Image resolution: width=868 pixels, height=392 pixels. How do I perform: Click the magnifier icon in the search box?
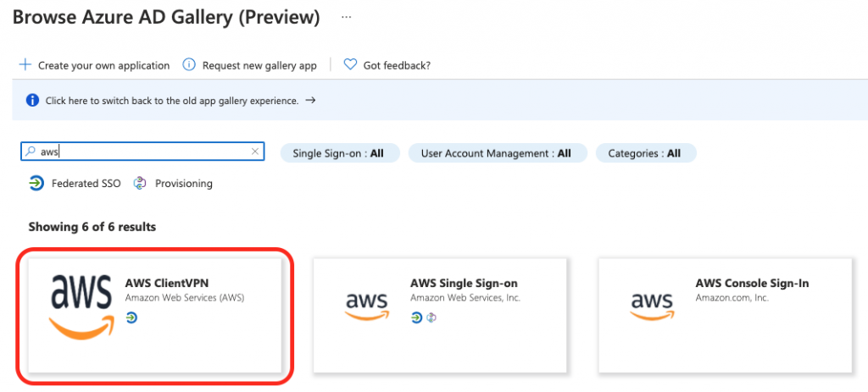31,152
